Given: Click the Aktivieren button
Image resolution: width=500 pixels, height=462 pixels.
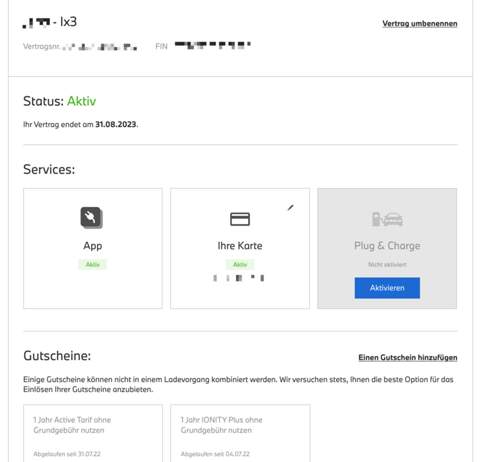Looking at the screenshot, I should 387,288.
